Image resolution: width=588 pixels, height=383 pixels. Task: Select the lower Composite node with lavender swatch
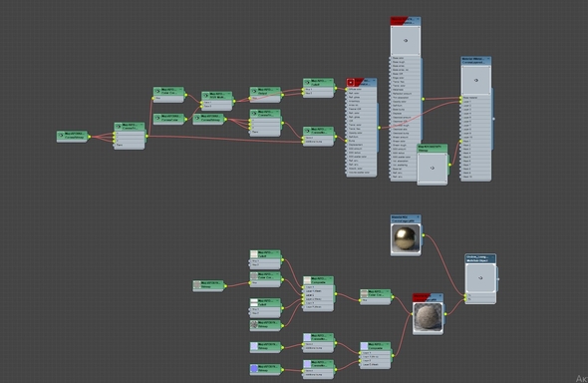[x=375, y=346]
